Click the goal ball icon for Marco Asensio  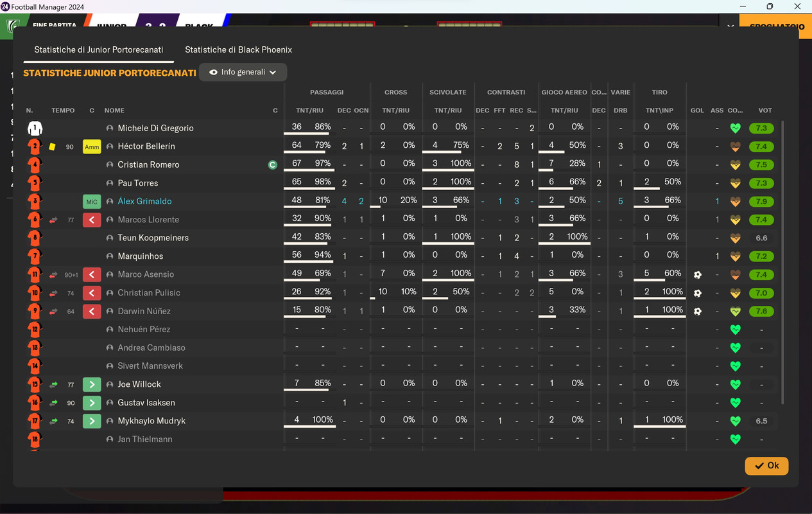click(x=697, y=274)
